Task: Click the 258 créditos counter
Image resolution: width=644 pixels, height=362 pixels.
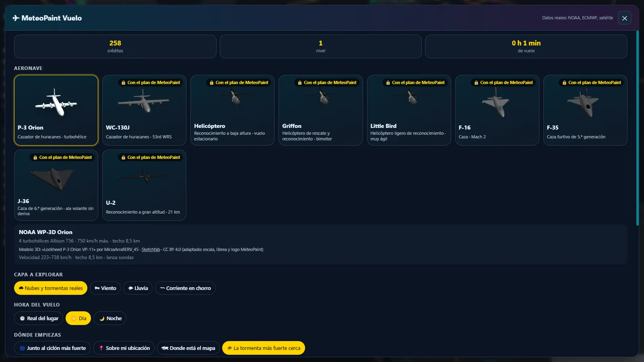Action: [115, 47]
